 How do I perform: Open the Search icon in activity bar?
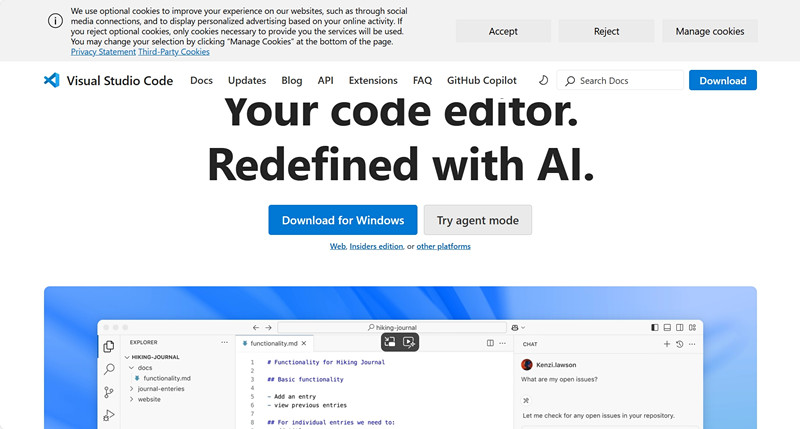point(109,369)
